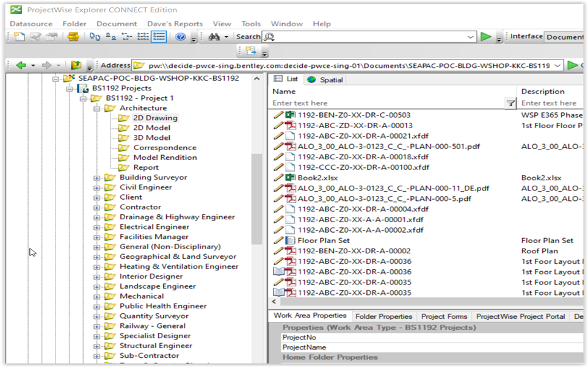Select the Floor Plan Set document
Image resolution: width=588 pixels, height=367 pixels.
(x=323, y=241)
